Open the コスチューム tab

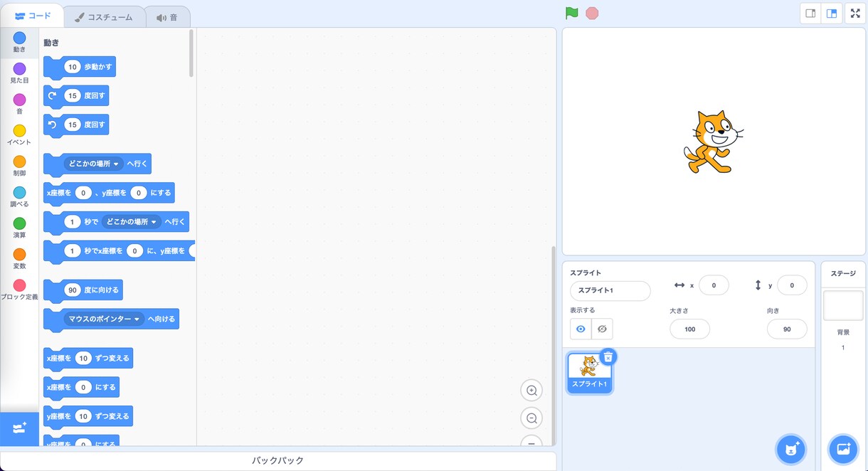(104, 17)
